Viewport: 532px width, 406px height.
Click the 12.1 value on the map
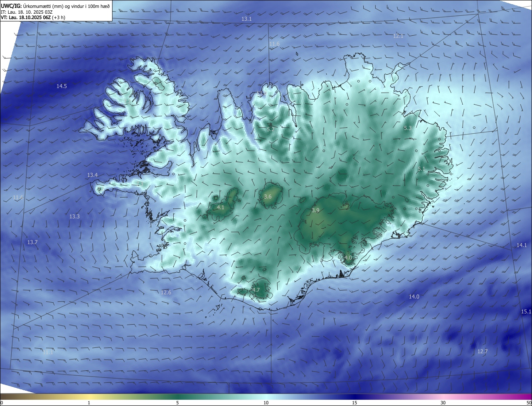coord(398,36)
